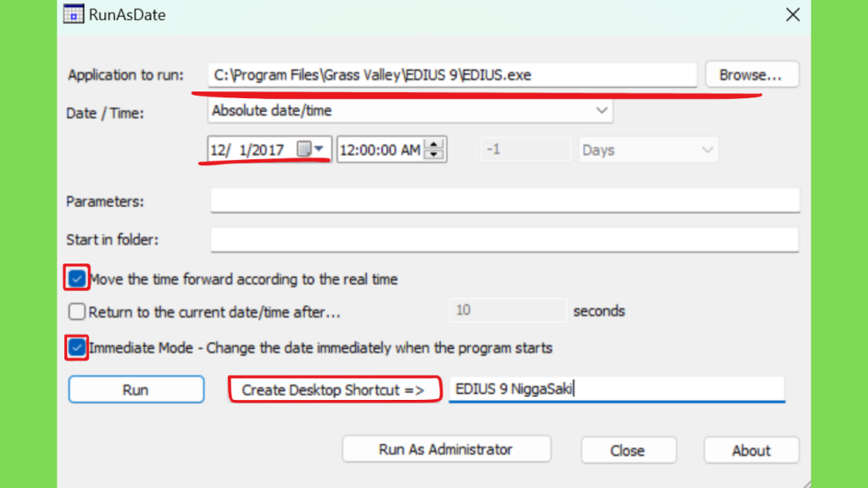
Task: Click the Application to run path field
Action: point(453,75)
